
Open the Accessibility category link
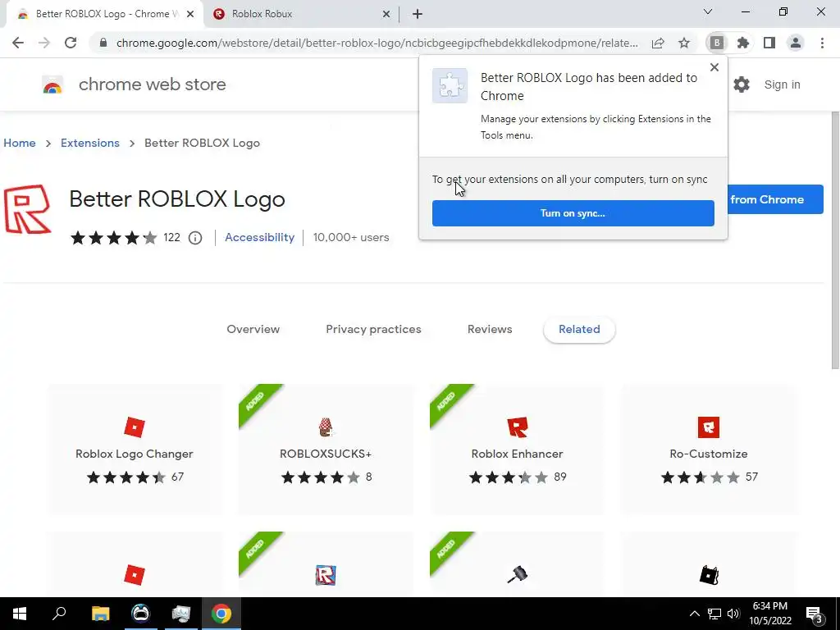(x=259, y=237)
